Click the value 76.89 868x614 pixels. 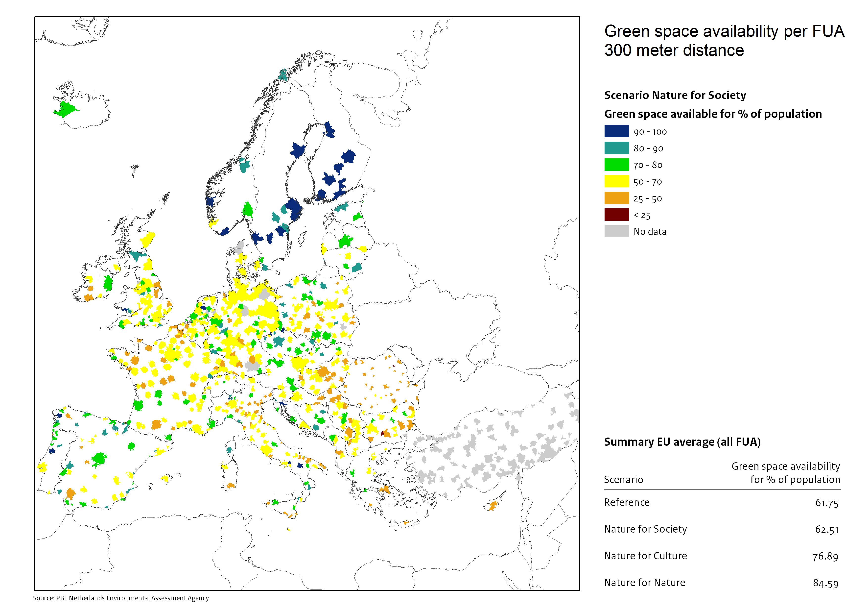(826, 557)
